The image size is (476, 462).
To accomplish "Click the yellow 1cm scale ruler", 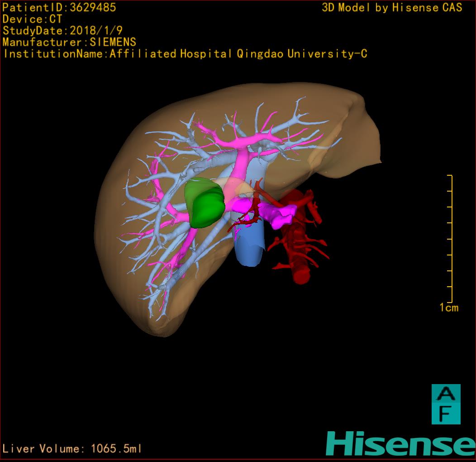I will [450, 239].
